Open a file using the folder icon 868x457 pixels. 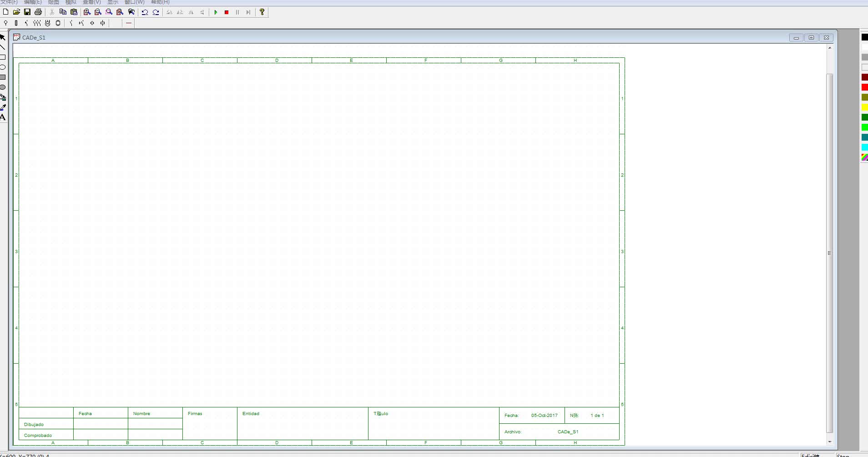16,12
